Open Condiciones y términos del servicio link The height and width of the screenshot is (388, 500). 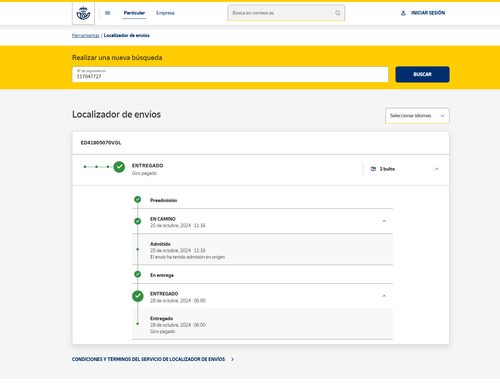click(148, 359)
